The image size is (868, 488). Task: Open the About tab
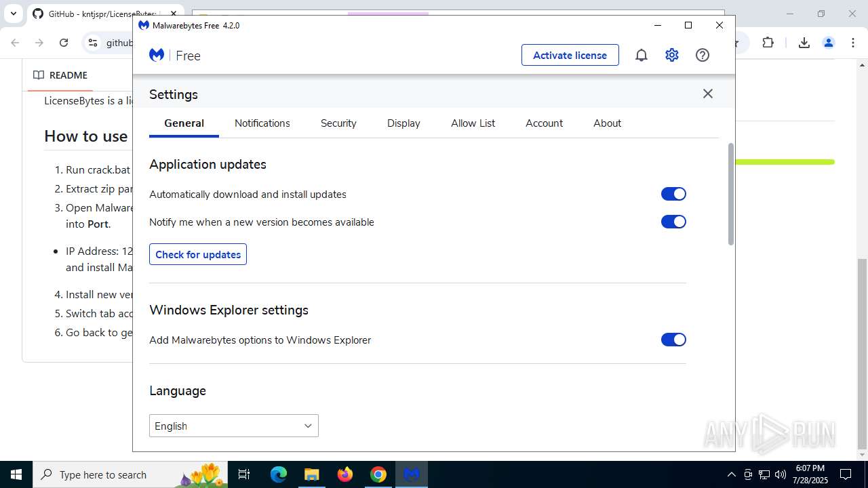607,123
